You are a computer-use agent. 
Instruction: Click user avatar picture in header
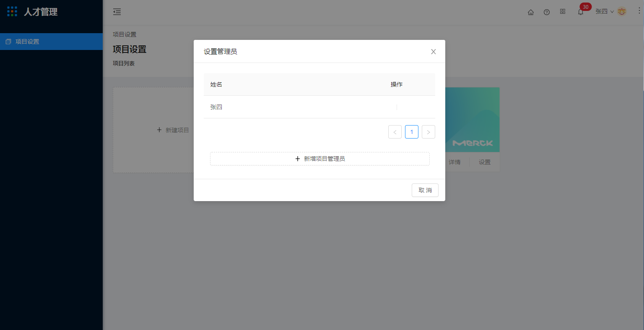click(x=622, y=12)
